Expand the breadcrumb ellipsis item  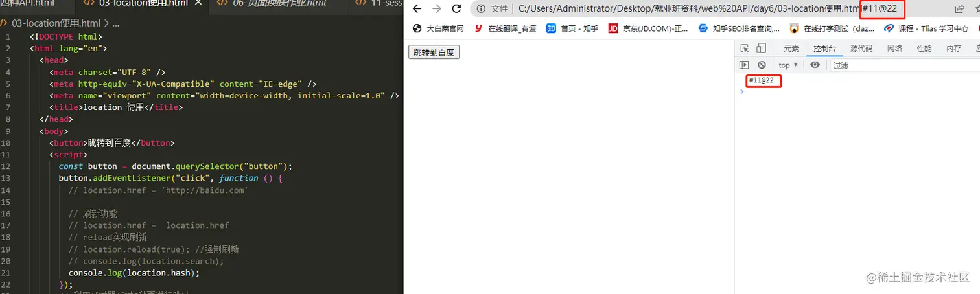(x=115, y=23)
